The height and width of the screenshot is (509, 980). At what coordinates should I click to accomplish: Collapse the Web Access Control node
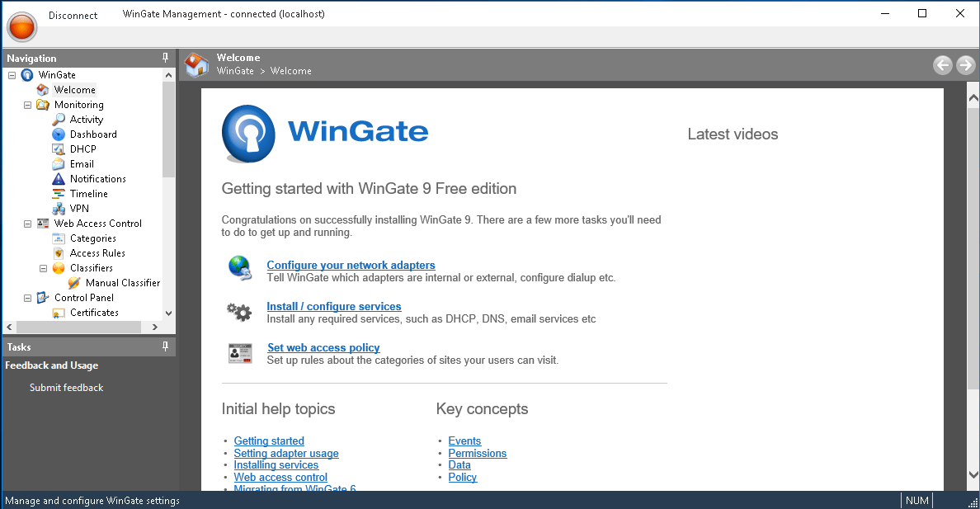click(27, 224)
